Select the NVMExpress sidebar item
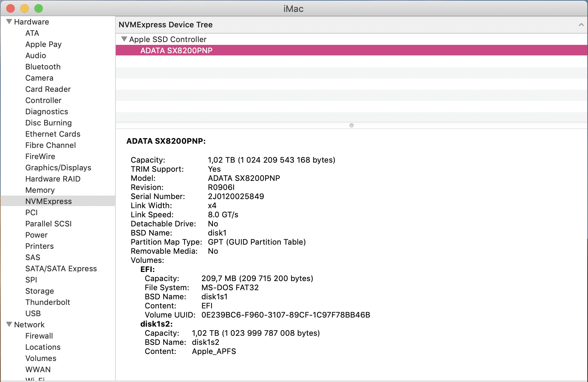The image size is (588, 382). [58, 201]
